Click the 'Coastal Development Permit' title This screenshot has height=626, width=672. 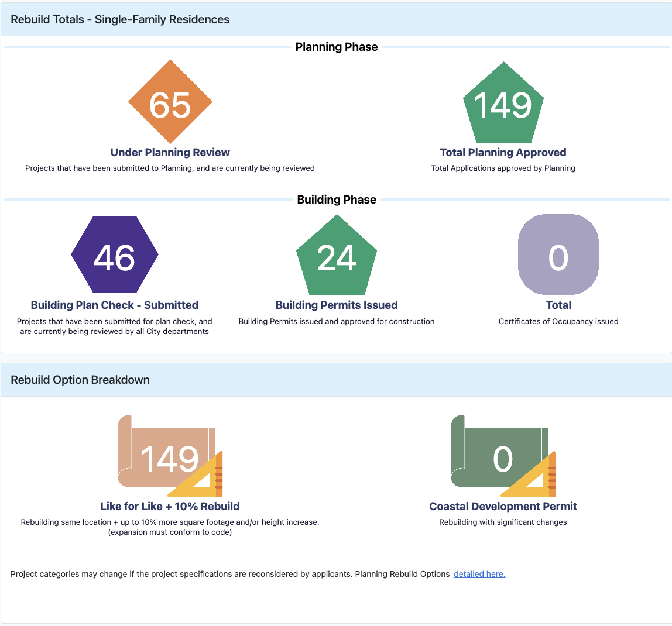coord(503,507)
